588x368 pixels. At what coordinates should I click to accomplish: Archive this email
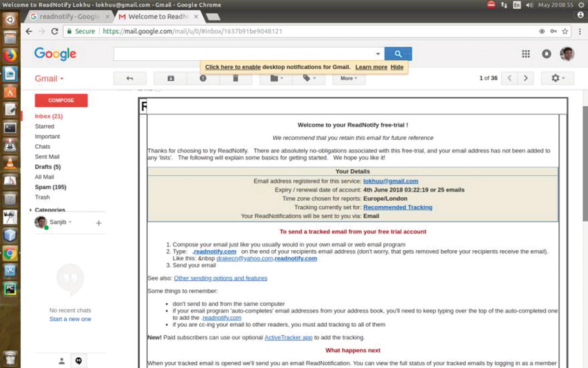170,78
